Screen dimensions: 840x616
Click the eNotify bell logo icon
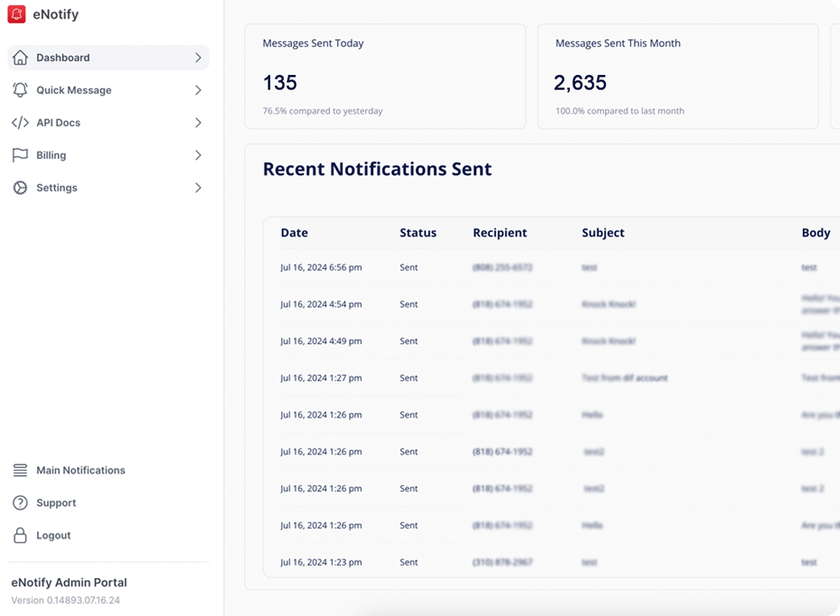pyautogui.click(x=17, y=13)
